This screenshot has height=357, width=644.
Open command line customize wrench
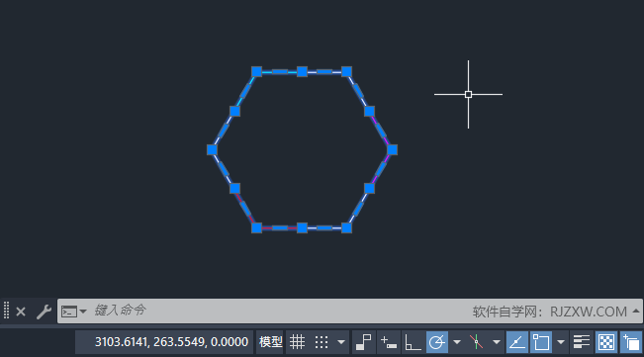44,312
